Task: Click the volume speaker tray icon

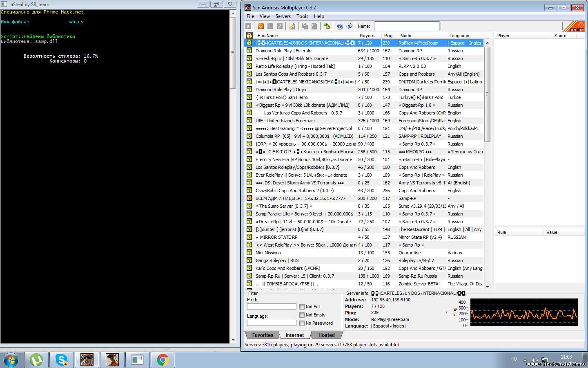Action: pos(535,360)
